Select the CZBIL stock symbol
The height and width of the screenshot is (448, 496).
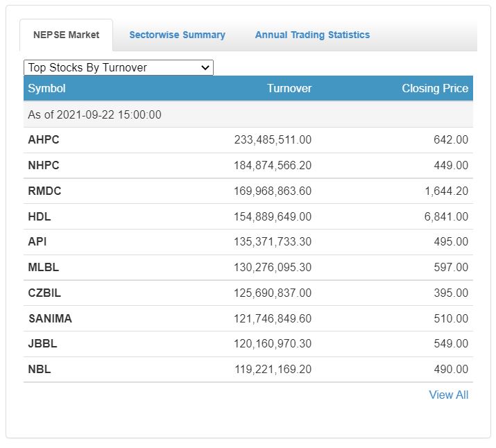(x=44, y=293)
